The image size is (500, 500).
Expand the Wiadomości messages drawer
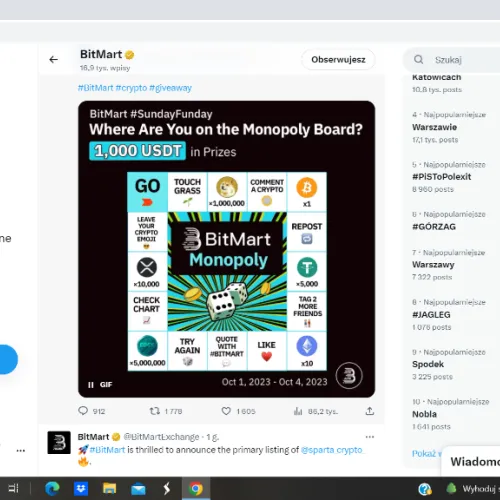tap(473, 462)
